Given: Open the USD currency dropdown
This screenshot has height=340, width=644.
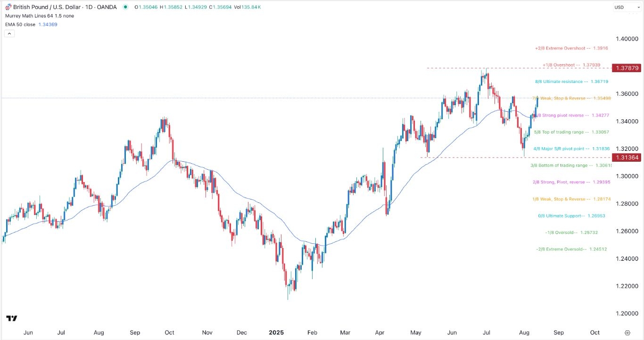Looking at the screenshot, I should (x=627, y=7).
